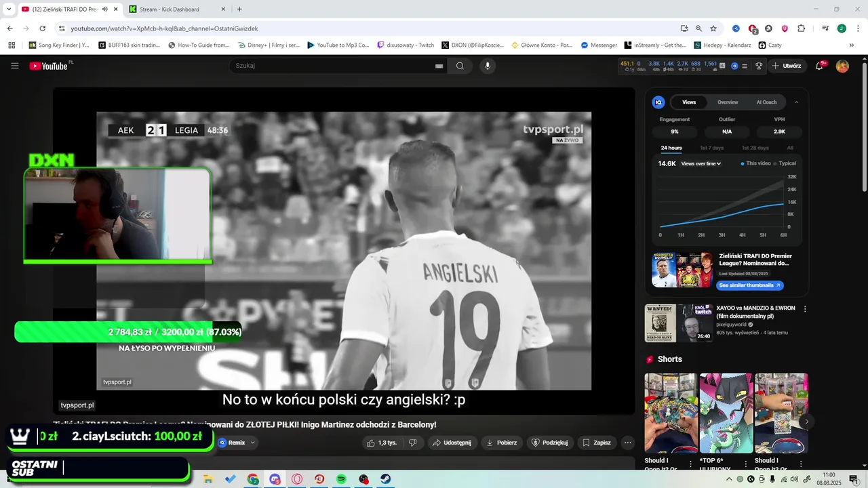Switch to Stream - Kick Dashboard tab
Viewport: 868px width, 488px height.
point(177,9)
